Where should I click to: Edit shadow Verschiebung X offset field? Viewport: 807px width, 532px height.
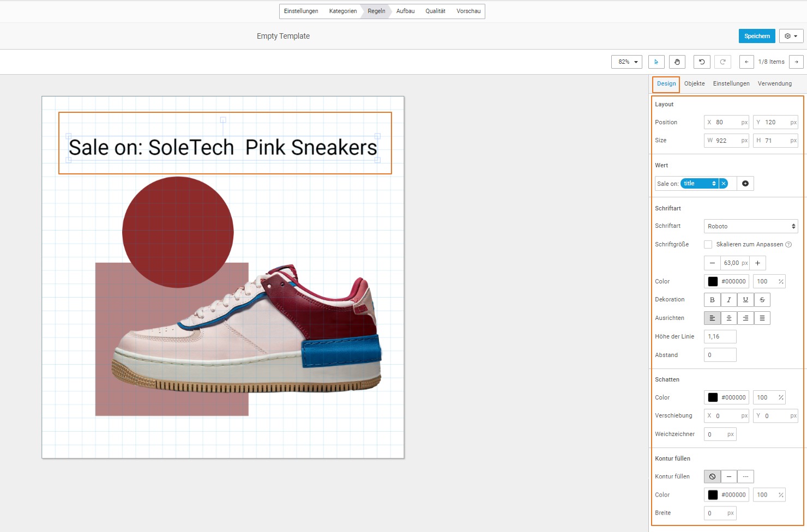(726, 416)
